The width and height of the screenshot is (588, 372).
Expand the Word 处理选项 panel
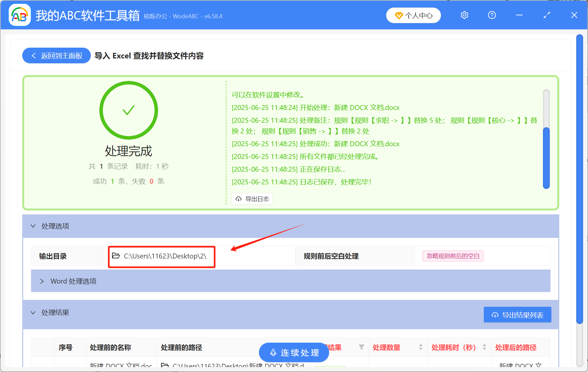(42, 281)
